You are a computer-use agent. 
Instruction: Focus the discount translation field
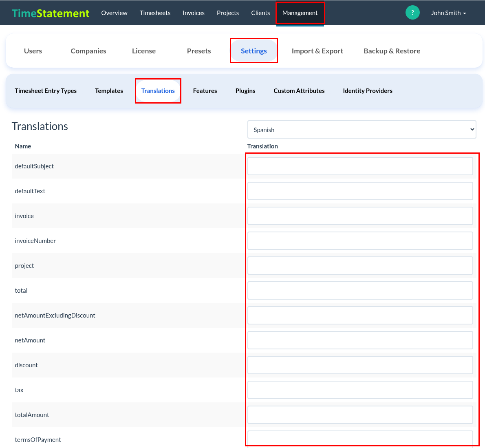(360, 365)
